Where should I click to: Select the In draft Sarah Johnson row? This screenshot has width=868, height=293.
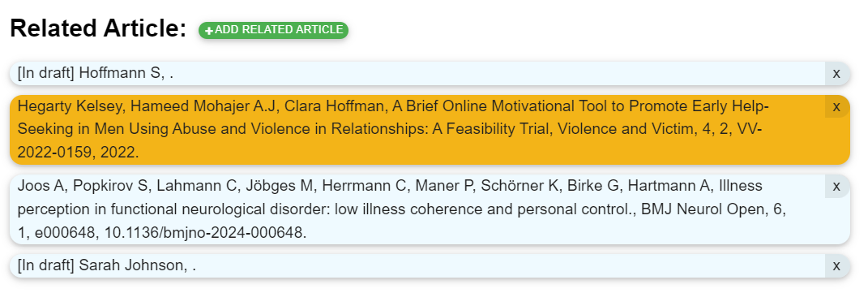click(x=417, y=266)
